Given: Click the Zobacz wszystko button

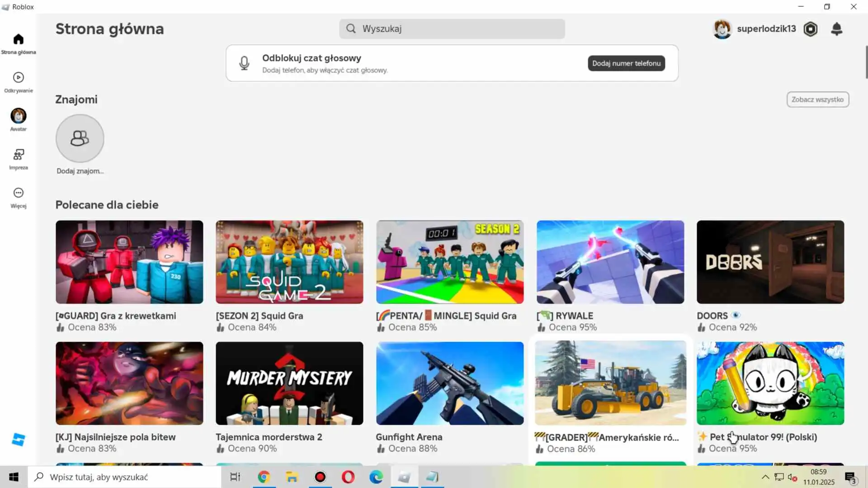Looking at the screenshot, I should point(817,99).
